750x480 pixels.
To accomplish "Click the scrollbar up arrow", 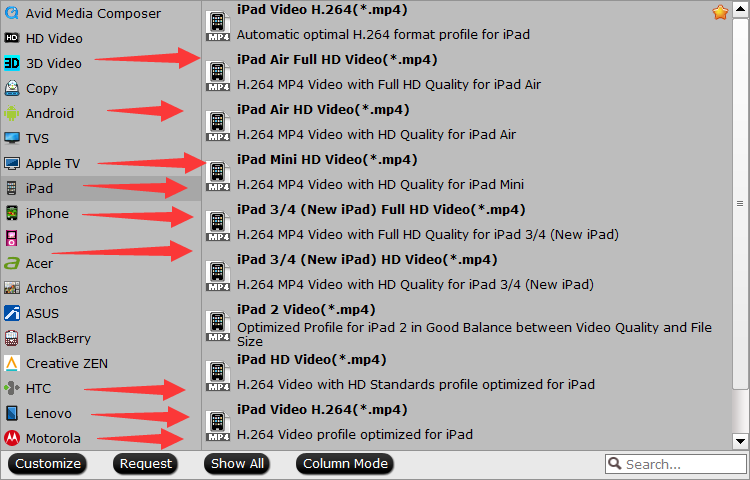I will coord(740,9).
